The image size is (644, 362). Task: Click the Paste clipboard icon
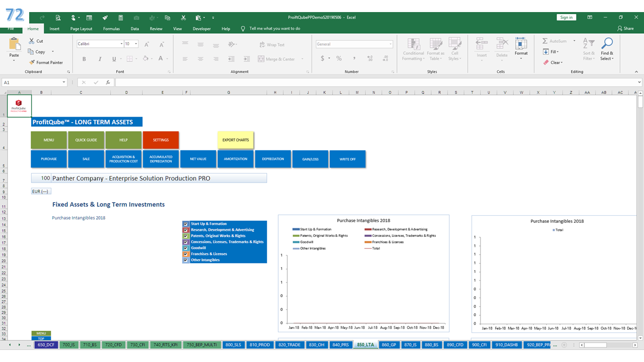click(14, 44)
